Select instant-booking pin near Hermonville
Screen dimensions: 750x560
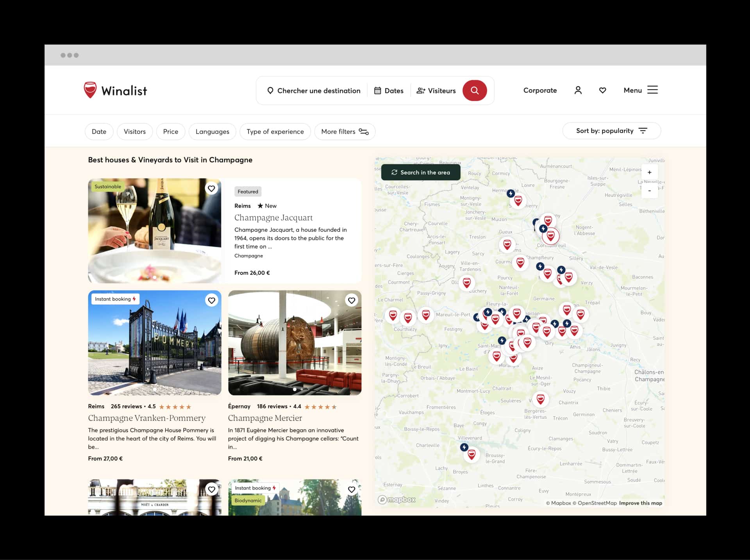(511, 193)
